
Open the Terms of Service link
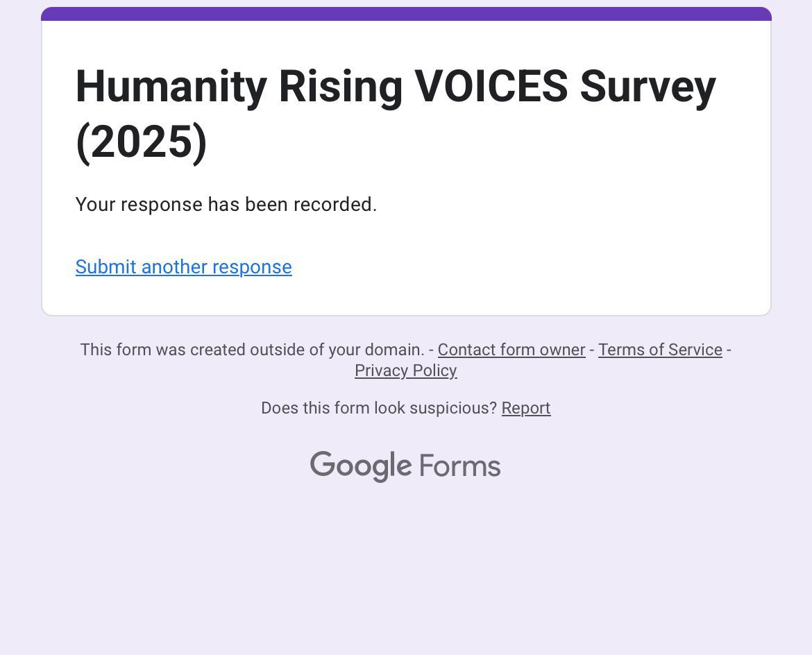point(660,350)
